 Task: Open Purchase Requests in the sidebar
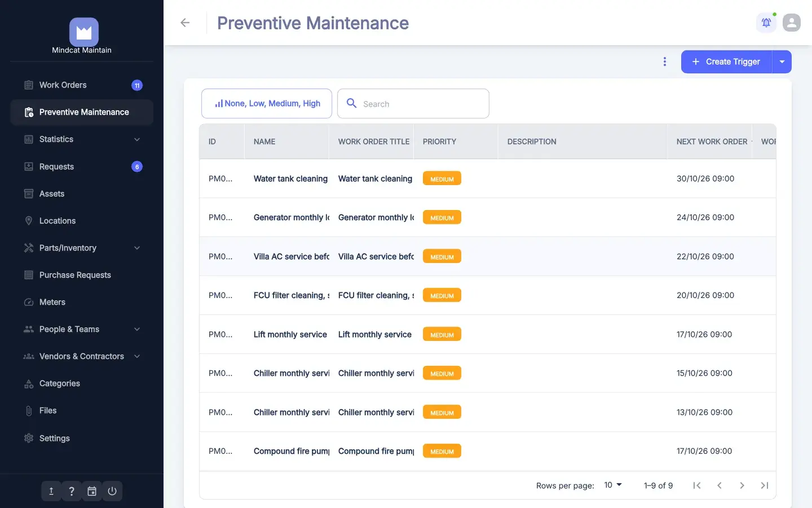[82, 275]
